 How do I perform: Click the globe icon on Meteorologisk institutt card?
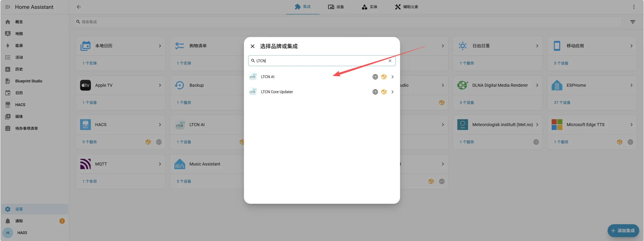coord(536,142)
